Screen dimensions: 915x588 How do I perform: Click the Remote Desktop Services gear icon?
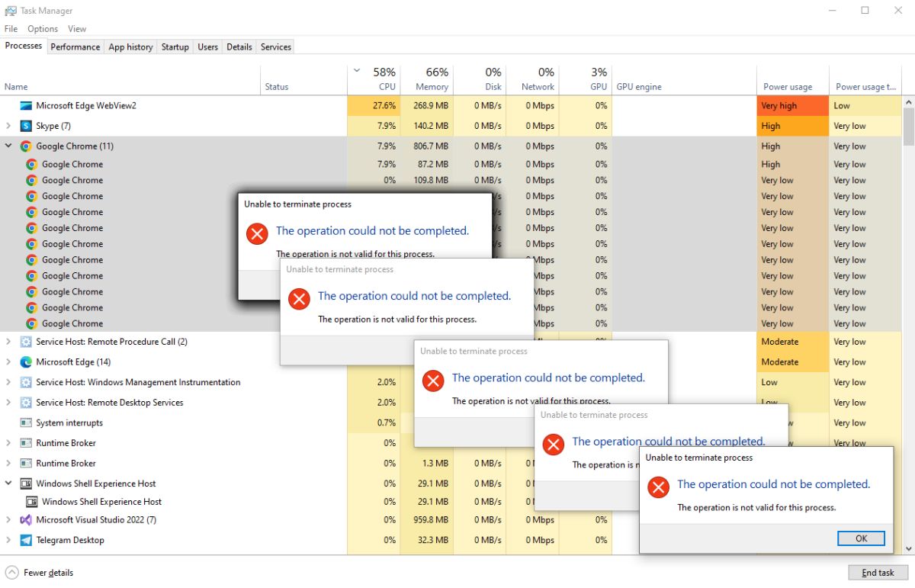click(x=26, y=402)
